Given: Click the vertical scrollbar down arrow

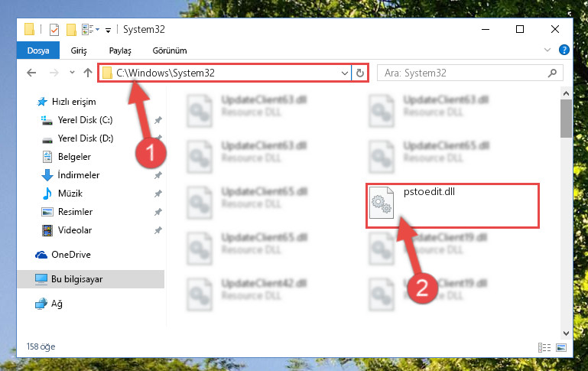Looking at the screenshot, I should [567, 333].
